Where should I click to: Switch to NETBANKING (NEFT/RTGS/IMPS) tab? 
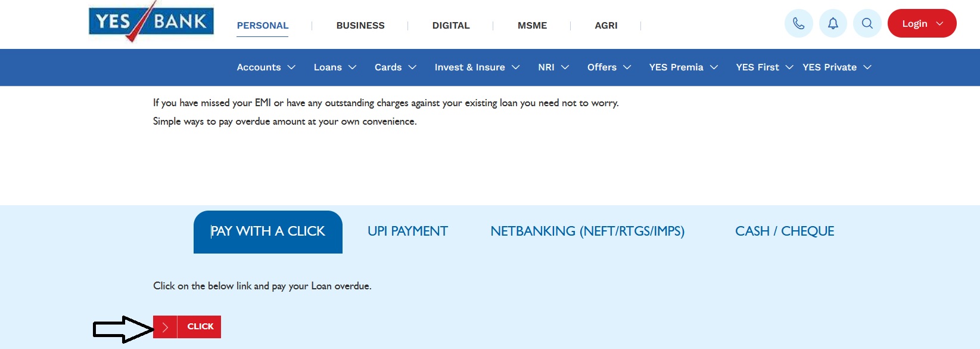[587, 231]
